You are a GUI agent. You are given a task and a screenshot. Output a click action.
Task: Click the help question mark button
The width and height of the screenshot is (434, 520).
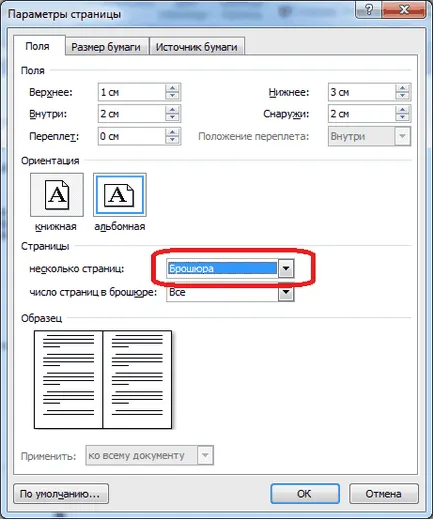[368, 10]
